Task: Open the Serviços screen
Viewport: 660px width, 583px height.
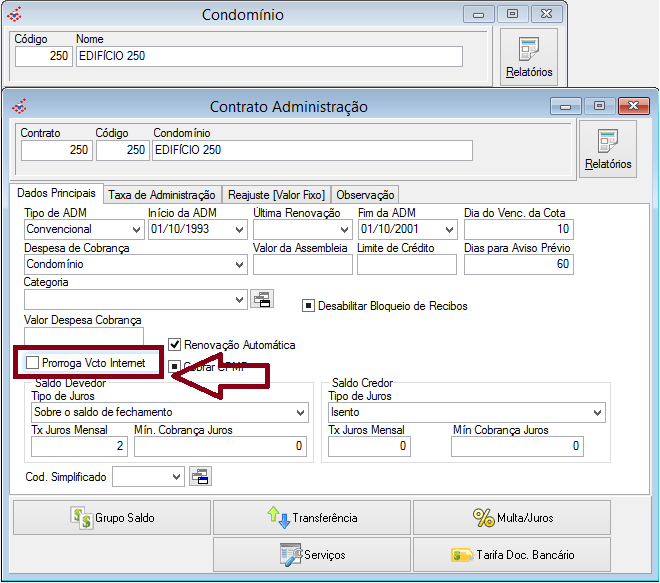Action: click(311, 554)
